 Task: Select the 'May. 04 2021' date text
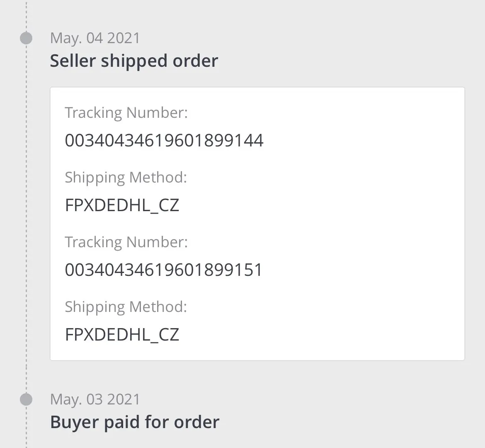click(95, 38)
